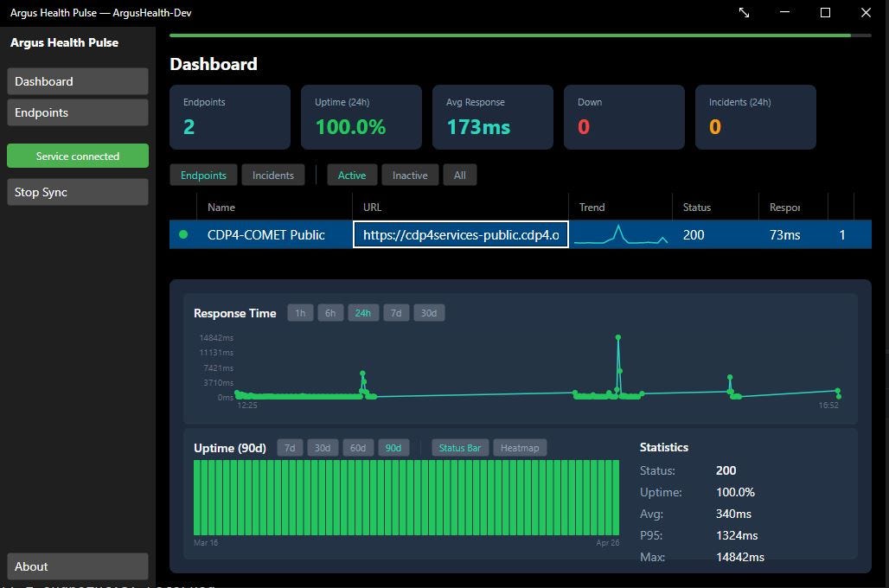Click the Avg Response 173ms card
Viewport: 889px width, 588px height.
(x=493, y=118)
